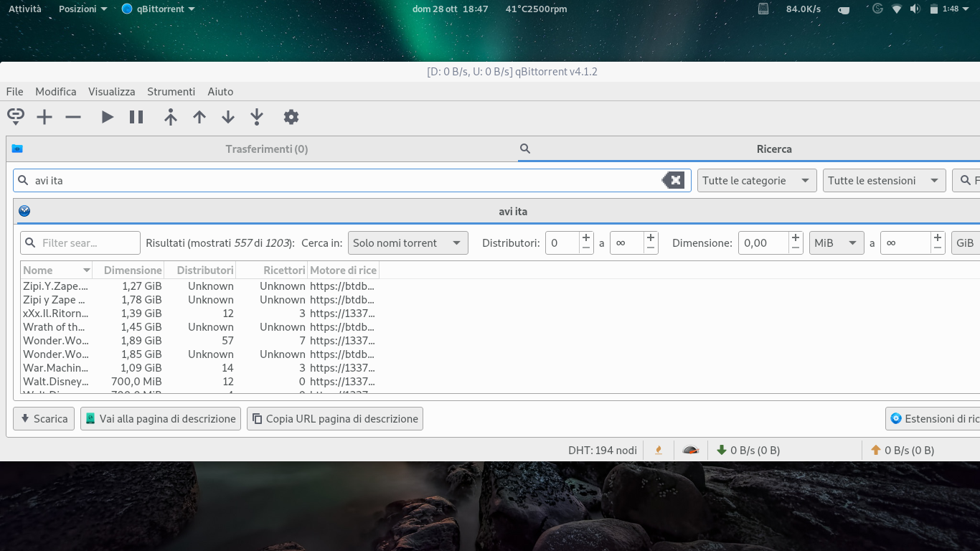Click the date and time in top bar
The image size is (980, 551).
[x=451, y=9]
